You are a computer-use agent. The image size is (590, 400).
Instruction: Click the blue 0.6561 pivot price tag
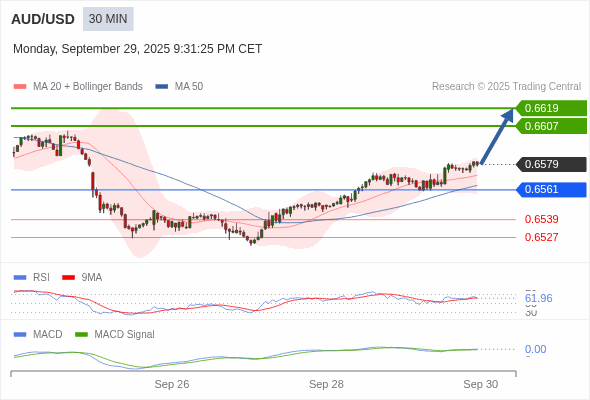pyautogui.click(x=551, y=189)
